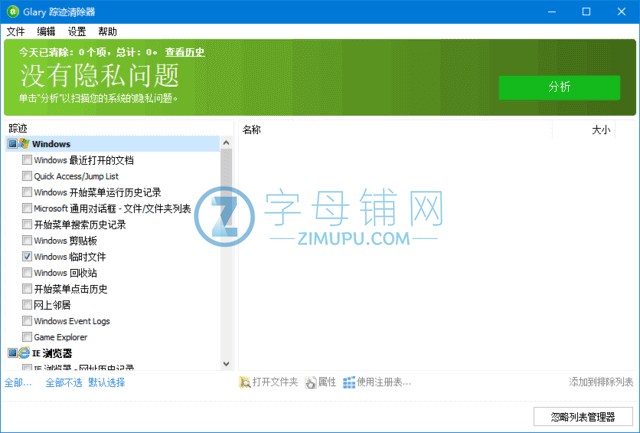This screenshot has width=640, height=433.
Task: Click the 打开文件夹 label
Action: [x=275, y=382]
